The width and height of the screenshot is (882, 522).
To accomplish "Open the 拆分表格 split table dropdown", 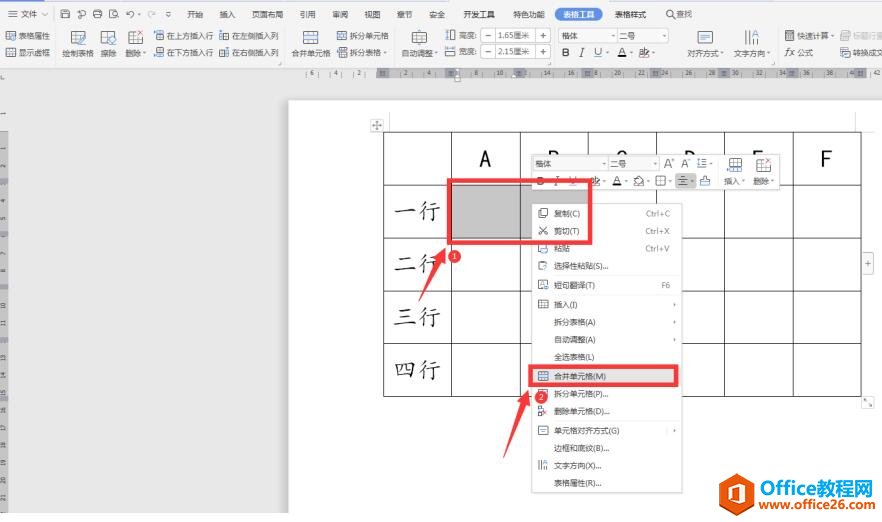I will 362,52.
